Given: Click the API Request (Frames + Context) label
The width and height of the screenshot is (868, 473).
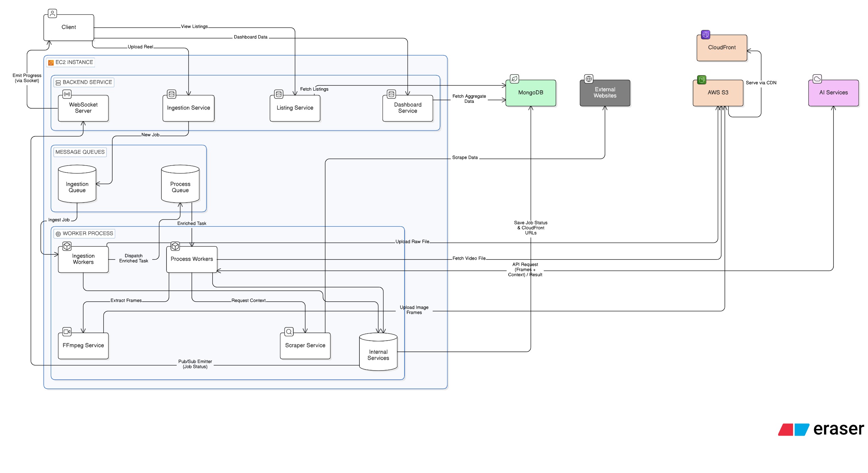Looking at the screenshot, I should pos(525,270).
